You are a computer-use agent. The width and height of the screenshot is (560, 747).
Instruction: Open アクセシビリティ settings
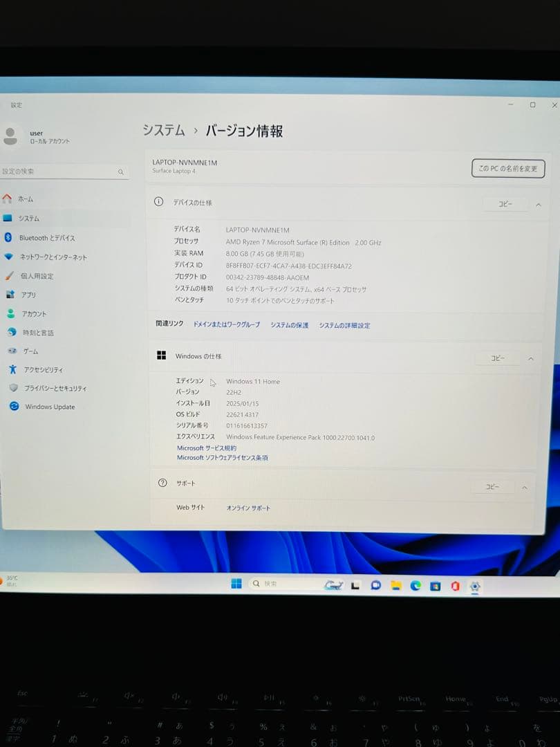pos(45,369)
